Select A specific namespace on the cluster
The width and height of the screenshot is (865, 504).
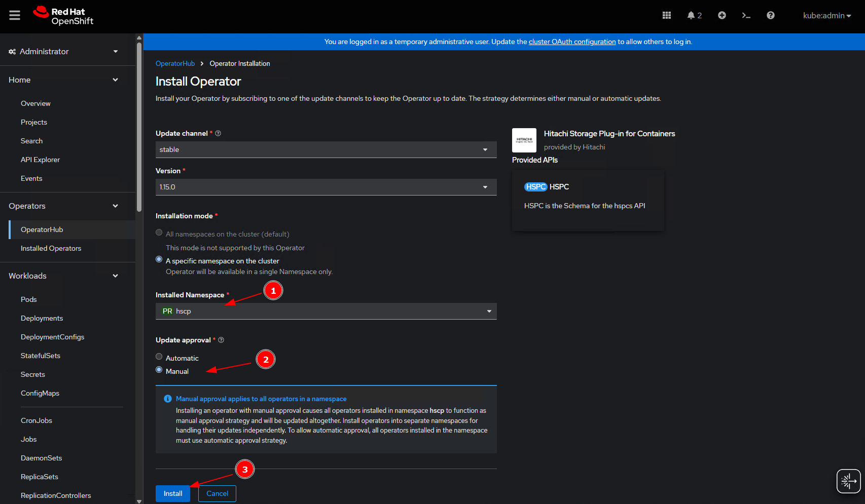point(159,259)
